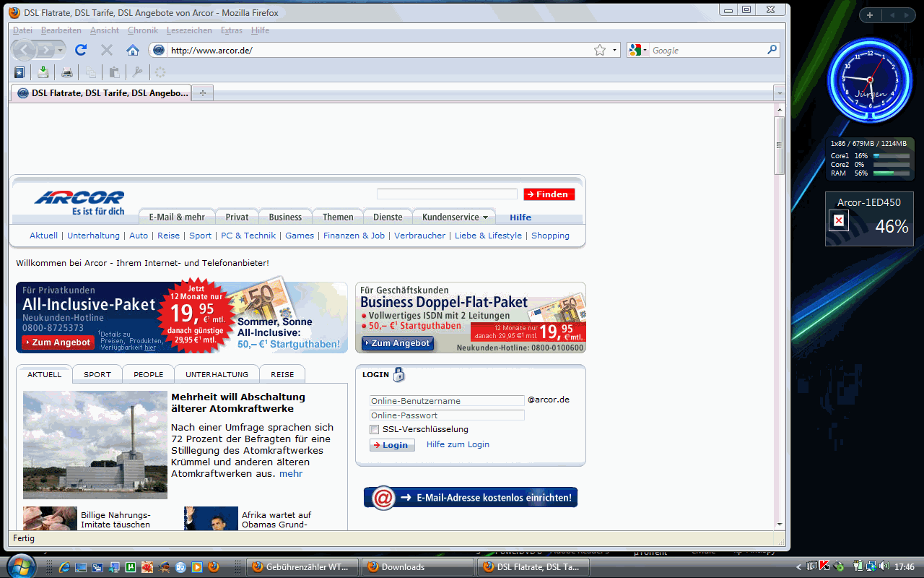Viewport: 924px width, 578px height.
Task: Switch to the PEOPLE news tab
Action: tap(149, 374)
